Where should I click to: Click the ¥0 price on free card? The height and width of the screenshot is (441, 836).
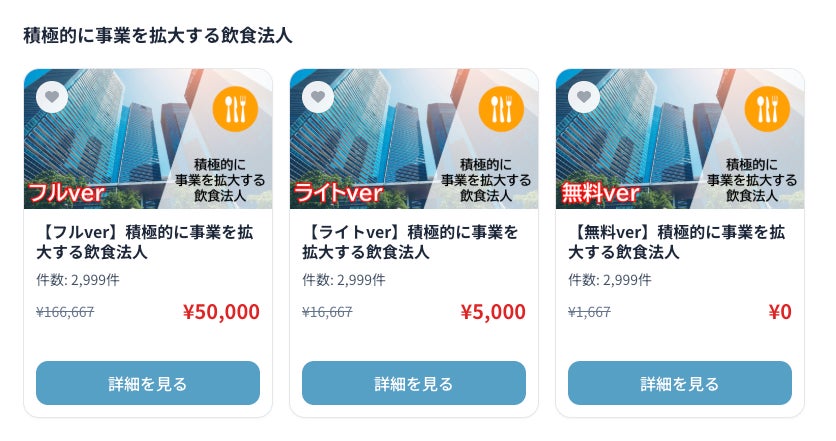coord(779,312)
